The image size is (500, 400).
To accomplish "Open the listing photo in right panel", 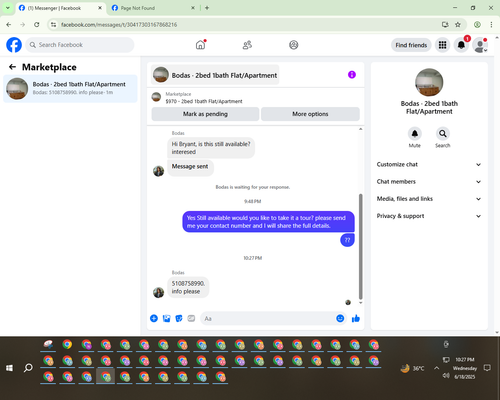I will [x=429, y=82].
